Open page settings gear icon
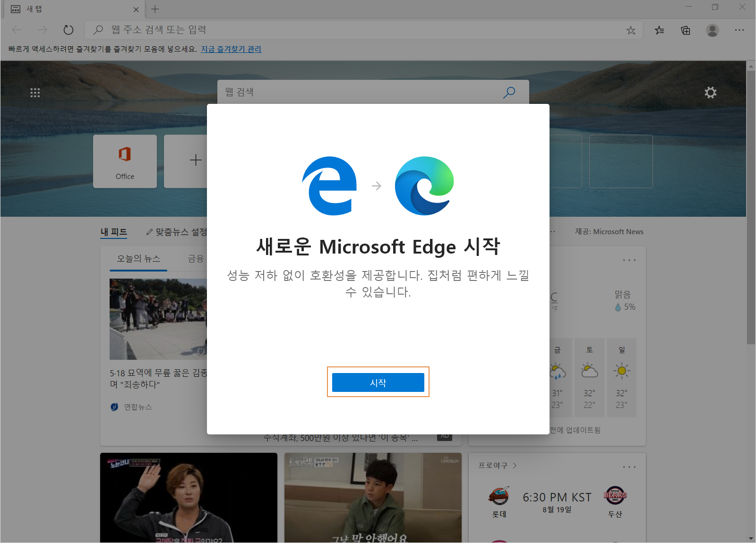The width and height of the screenshot is (756, 543). coord(711,93)
